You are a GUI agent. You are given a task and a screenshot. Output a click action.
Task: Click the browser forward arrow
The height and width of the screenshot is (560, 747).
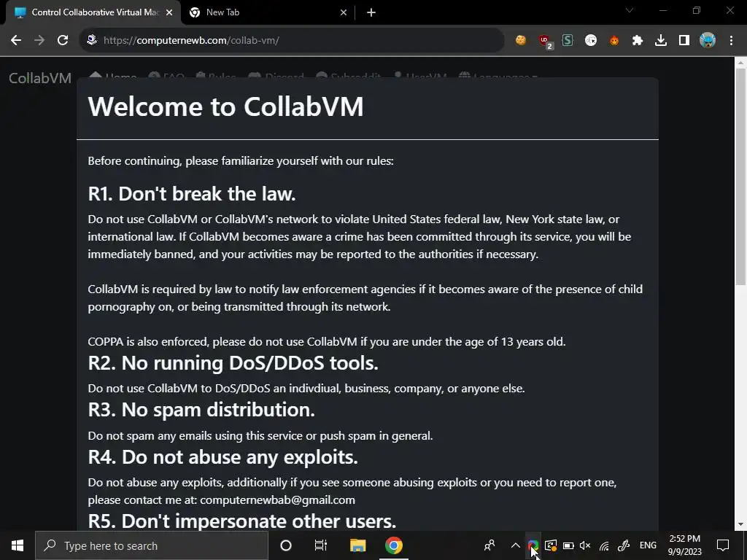[x=39, y=41]
